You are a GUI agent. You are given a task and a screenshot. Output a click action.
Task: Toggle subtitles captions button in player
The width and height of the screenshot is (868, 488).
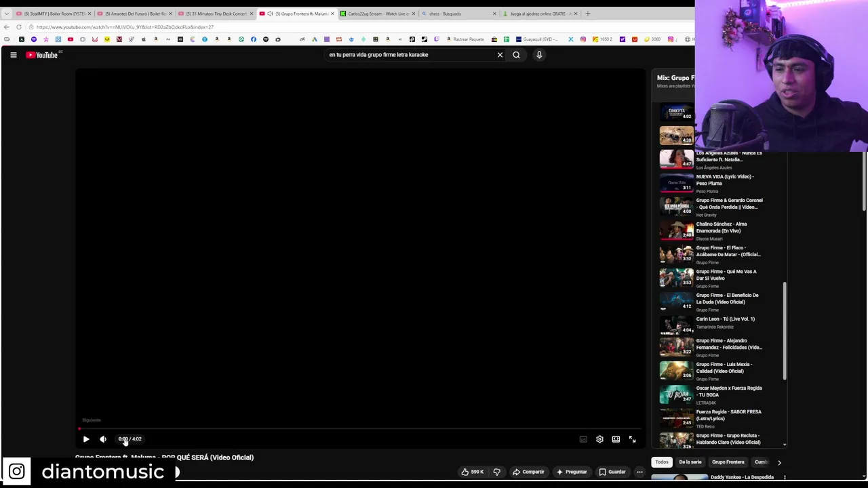[583, 439]
